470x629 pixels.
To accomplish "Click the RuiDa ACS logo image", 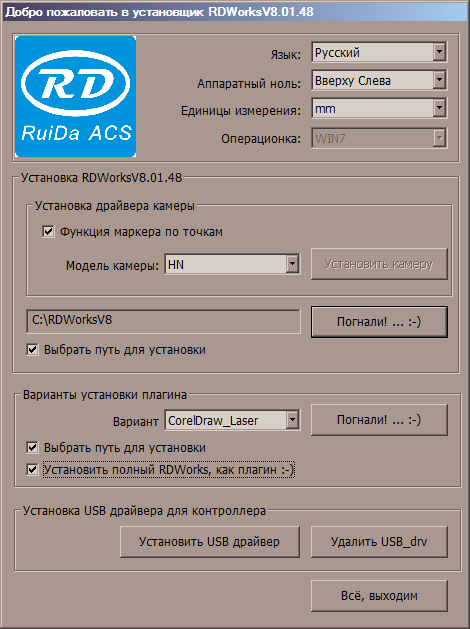I will click(x=75, y=96).
